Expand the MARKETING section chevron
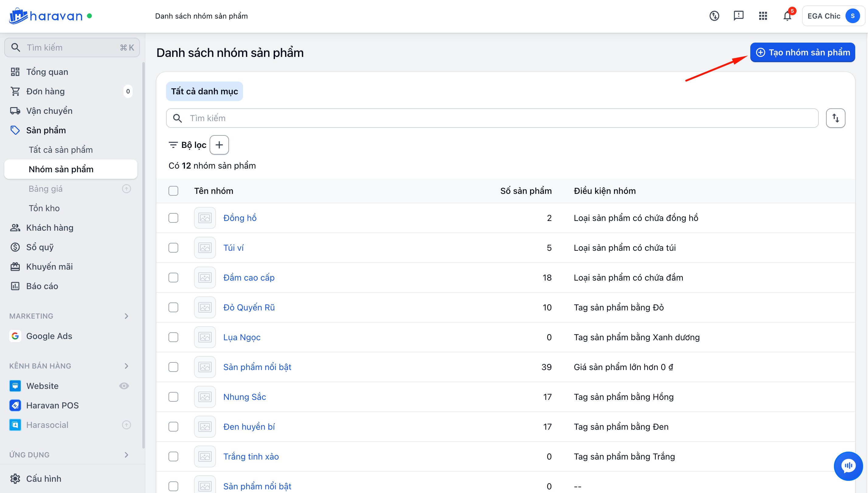This screenshot has width=868, height=493. tap(126, 316)
